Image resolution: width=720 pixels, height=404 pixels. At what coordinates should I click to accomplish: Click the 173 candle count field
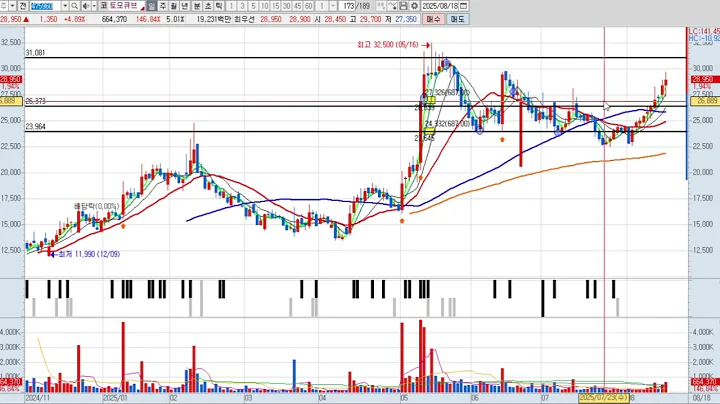(x=348, y=6)
